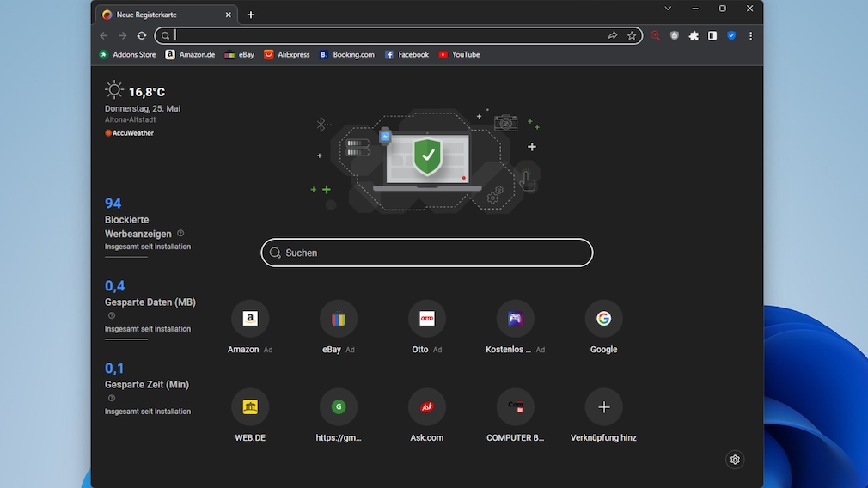Reload the page with the refresh icon
The height and width of the screenshot is (488, 868).
point(142,35)
